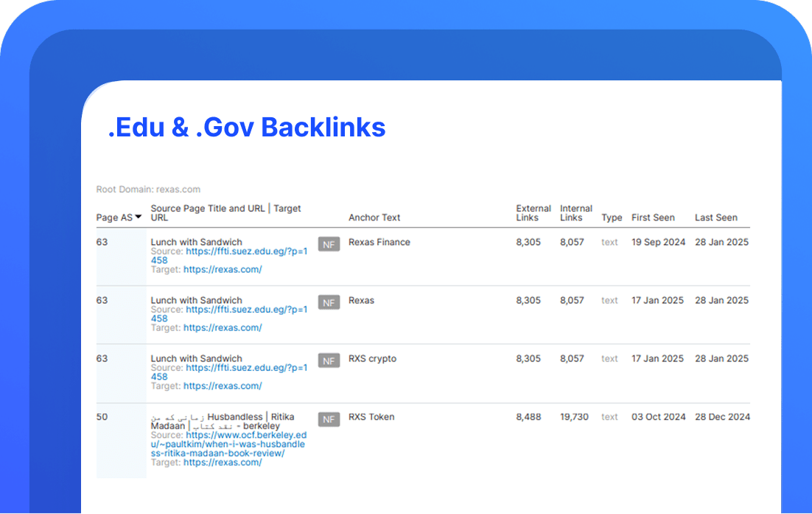The height and width of the screenshot is (514, 812).
Task: Click last seen date 28 Dec 2024
Action: tap(722, 417)
